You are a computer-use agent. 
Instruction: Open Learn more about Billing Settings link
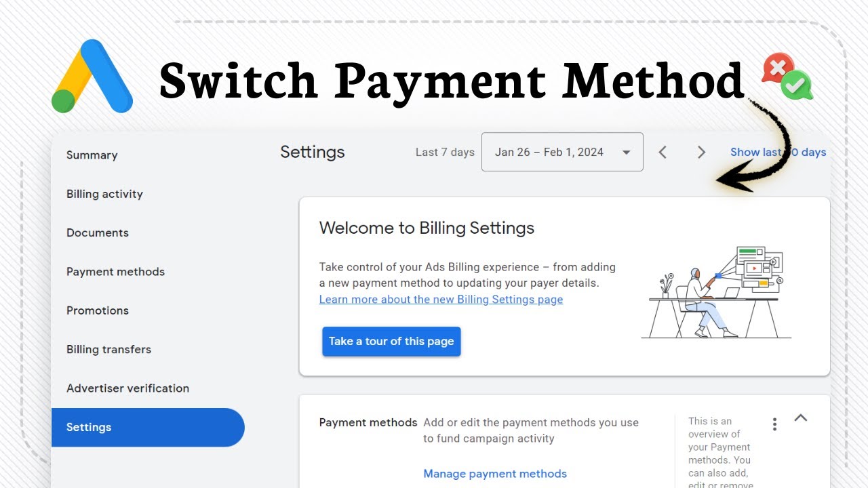441,300
